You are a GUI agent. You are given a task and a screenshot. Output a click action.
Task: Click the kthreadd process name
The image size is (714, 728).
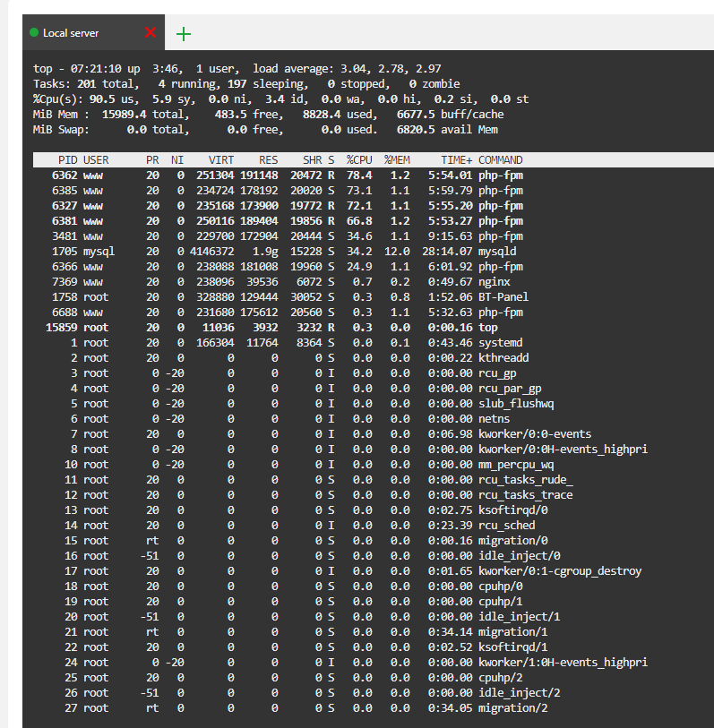click(x=503, y=358)
